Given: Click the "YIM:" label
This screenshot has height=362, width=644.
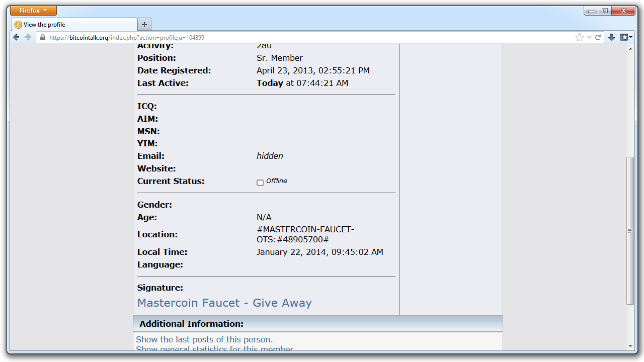Looking at the screenshot, I should pyautogui.click(x=147, y=143).
